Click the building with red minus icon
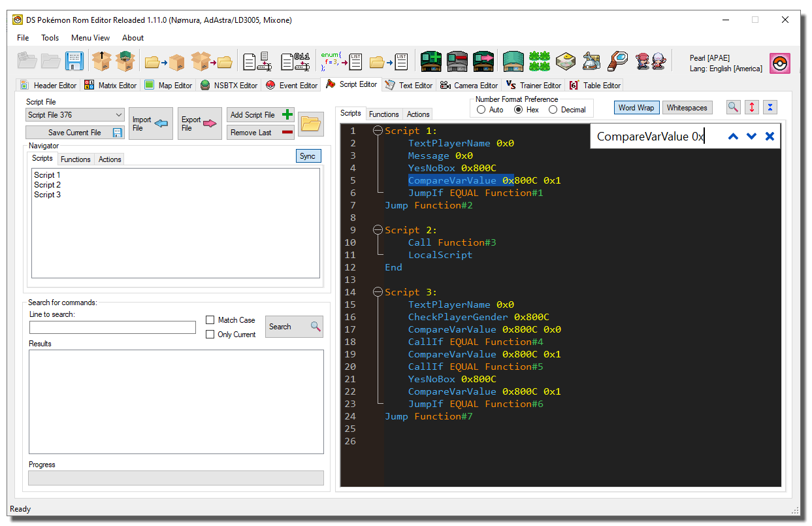Viewport: 812px width, 526px height. point(457,61)
